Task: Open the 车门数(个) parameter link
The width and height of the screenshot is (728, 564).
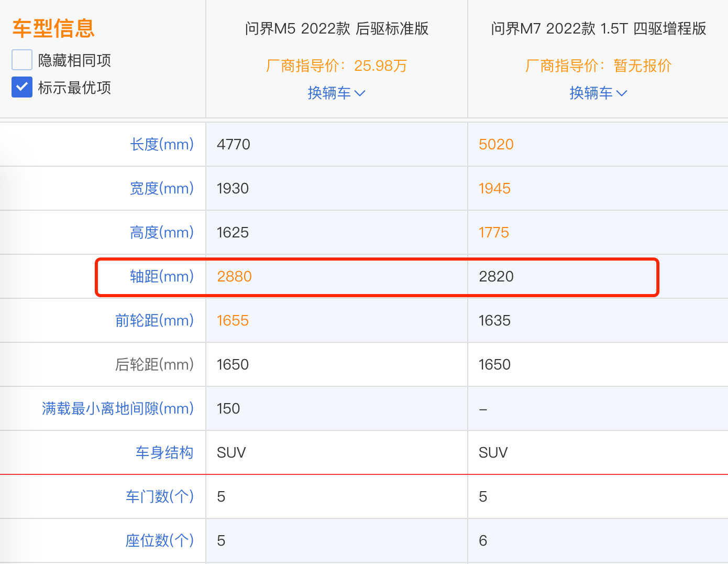Action: (x=159, y=496)
